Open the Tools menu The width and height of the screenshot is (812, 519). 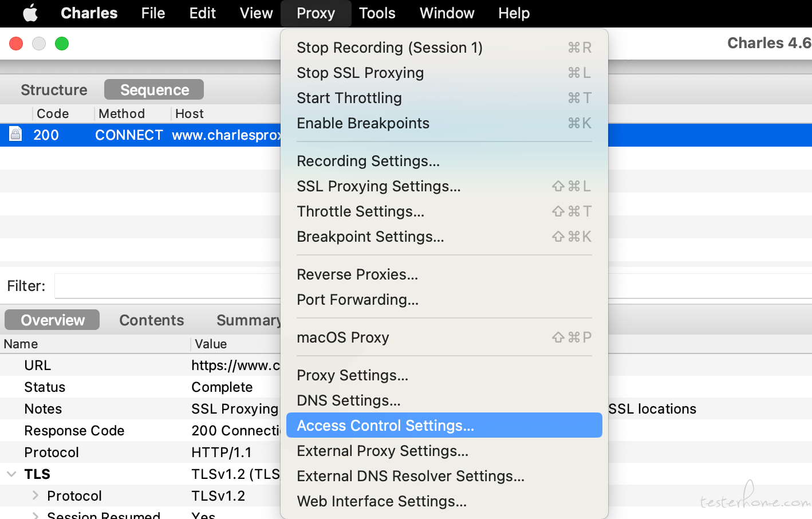point(377,13)
